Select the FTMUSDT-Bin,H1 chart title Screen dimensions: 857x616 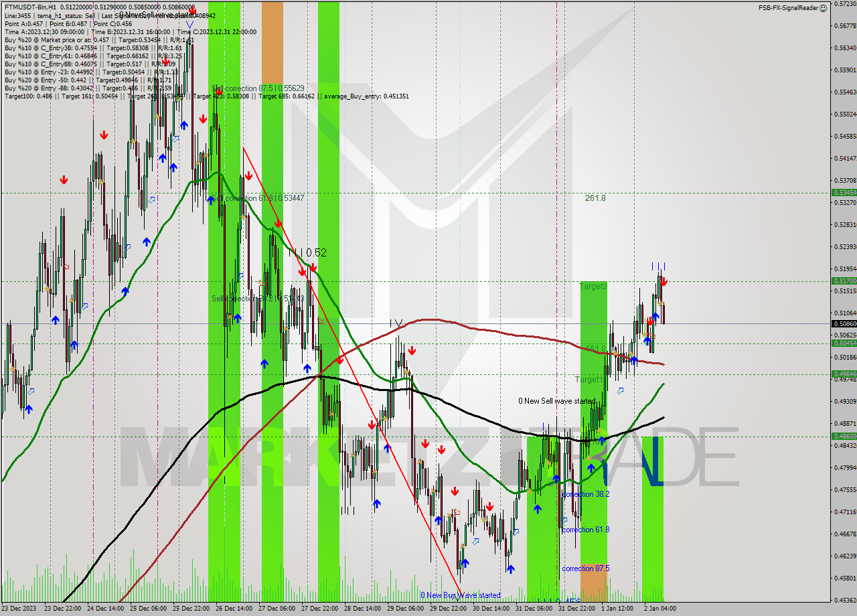pos(30,7)
